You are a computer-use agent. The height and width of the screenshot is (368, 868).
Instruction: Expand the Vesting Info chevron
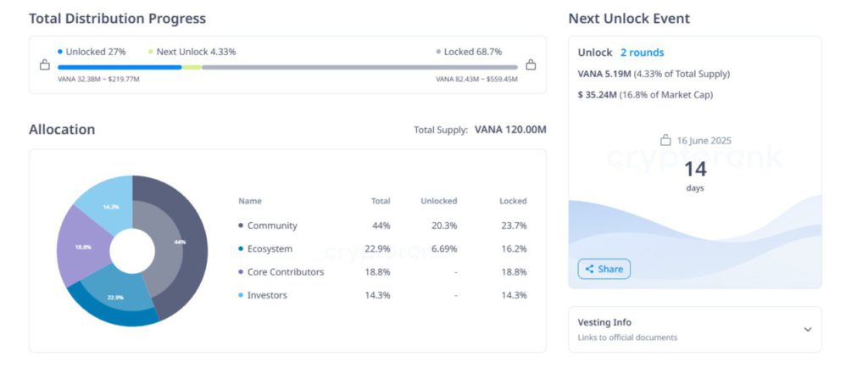(x=807, y=329)
